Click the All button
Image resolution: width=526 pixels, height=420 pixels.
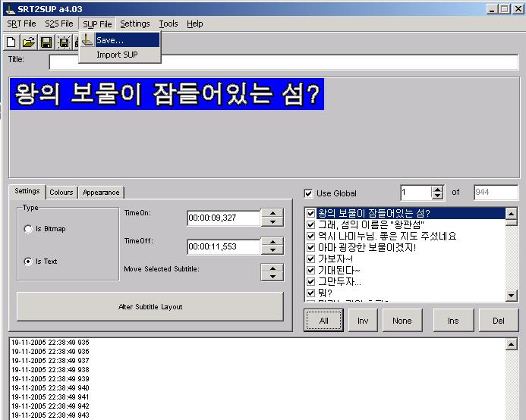(x=323, y=321)
